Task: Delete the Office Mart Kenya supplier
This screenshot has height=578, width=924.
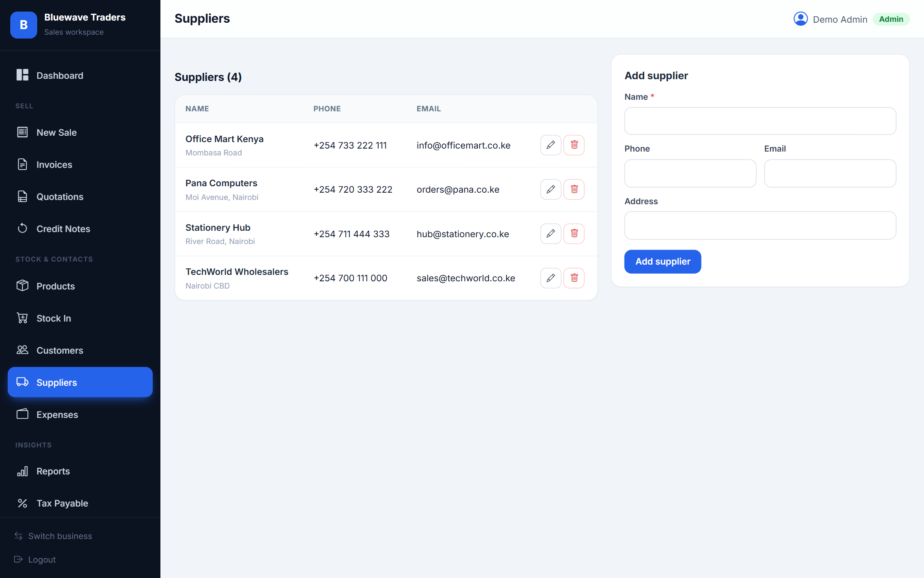Action: pyautogui.click(x=574, y=145)
